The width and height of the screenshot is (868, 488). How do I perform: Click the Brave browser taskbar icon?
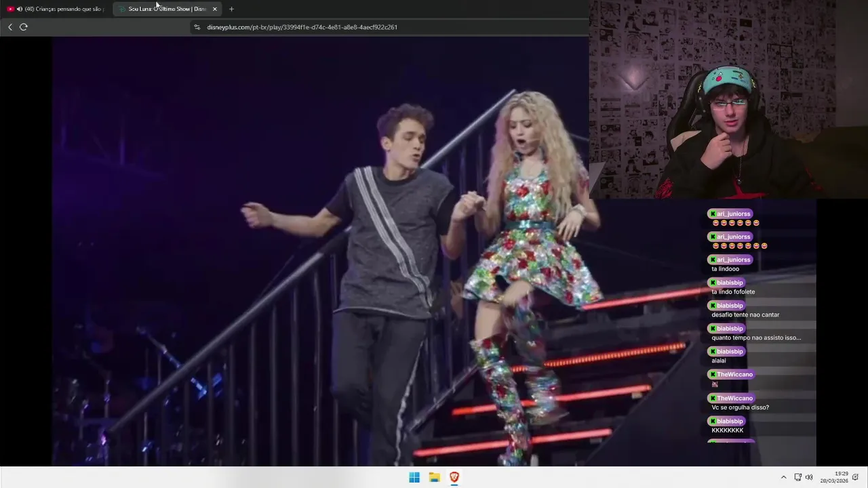click(454, 477)
